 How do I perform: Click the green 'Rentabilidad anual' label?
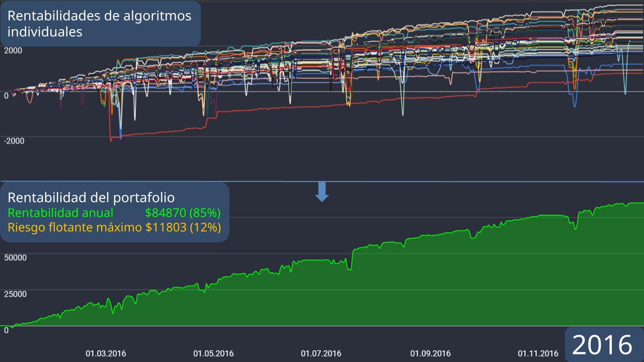point(60,213)
